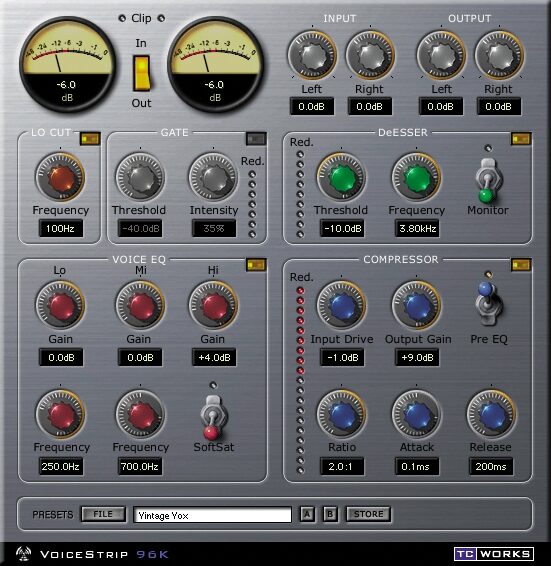551x566 pixels.
Task: Click the DeEsser Threshold green knob
Action: [x=341, y=177]
